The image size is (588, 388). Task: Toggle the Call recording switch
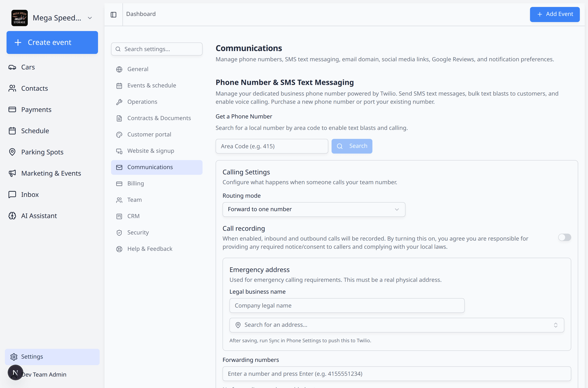tap(565, 237)
